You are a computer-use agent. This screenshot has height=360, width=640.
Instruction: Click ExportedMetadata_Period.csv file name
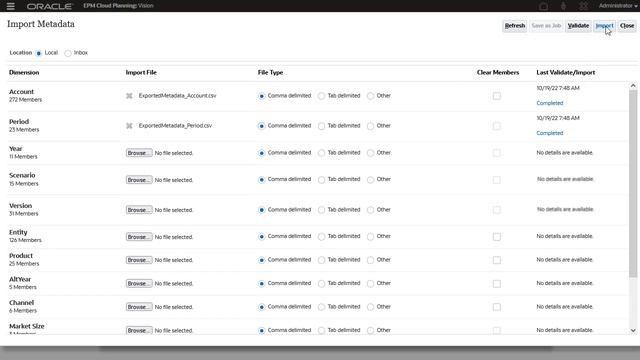[175, 126]
